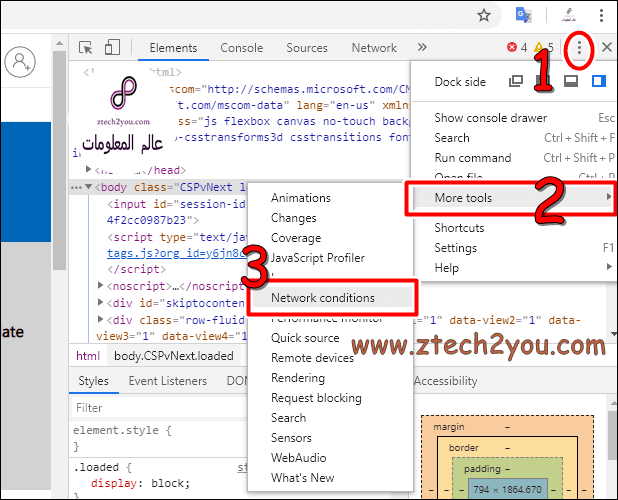Screen dimensions: 618x500
Task: Open Request blocking tool
Action: click(330, 398)
